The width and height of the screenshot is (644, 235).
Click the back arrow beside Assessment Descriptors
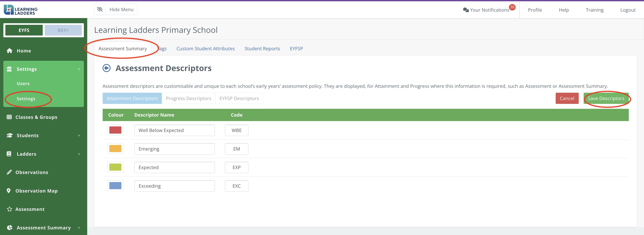click(x=106, y=68)
